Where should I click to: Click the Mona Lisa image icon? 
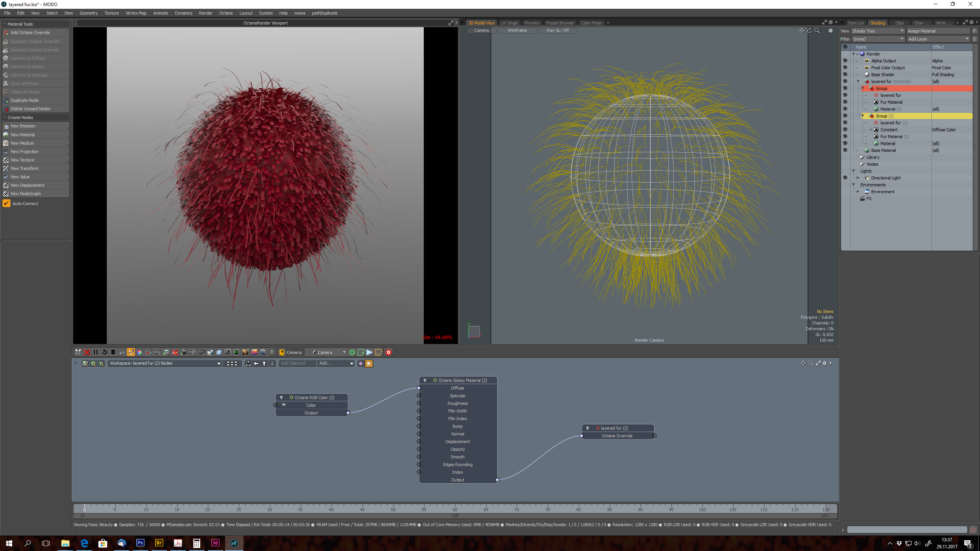245,352
